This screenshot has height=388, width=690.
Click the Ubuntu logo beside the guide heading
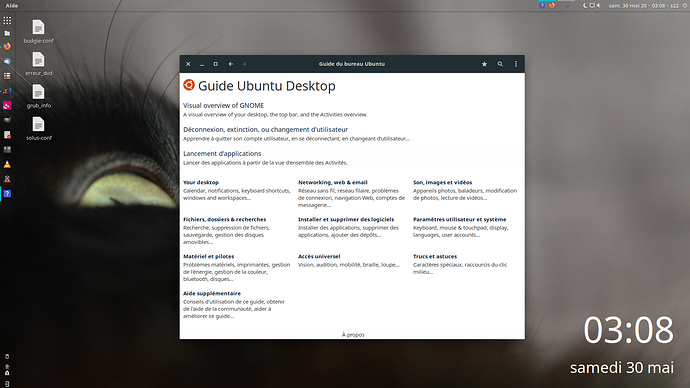[189, 85]
